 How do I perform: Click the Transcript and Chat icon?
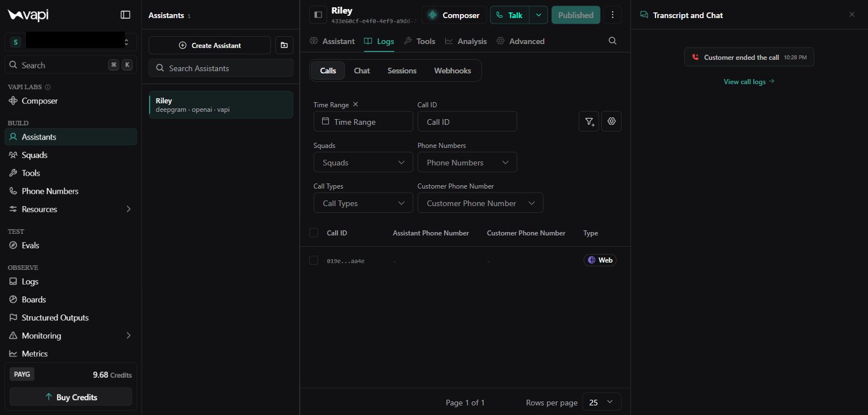pos(644,15)
